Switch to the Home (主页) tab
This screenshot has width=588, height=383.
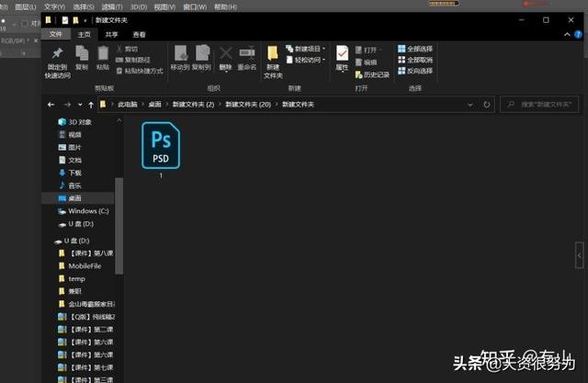(x=84, y=35)
